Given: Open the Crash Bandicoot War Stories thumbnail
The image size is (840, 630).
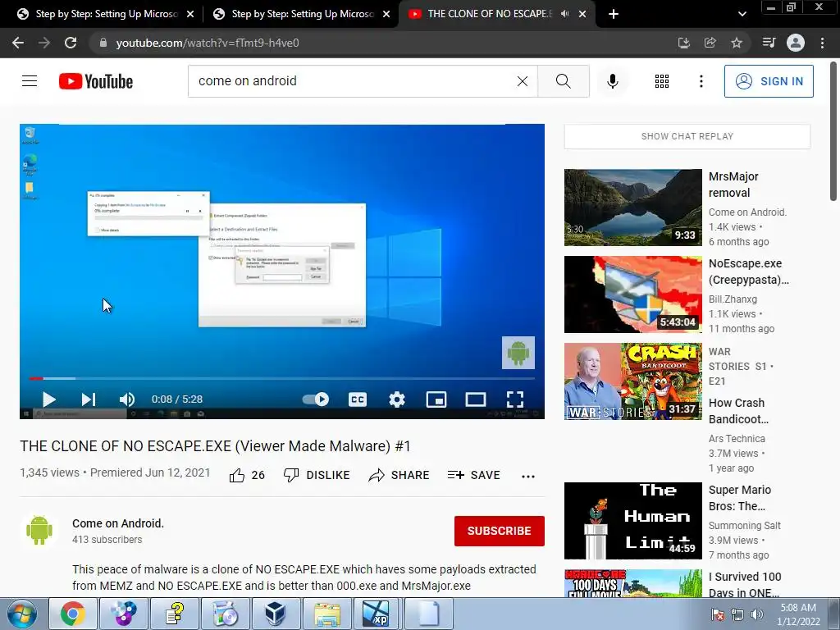Looking at the screenshot, I should click(x=632, y=381).
